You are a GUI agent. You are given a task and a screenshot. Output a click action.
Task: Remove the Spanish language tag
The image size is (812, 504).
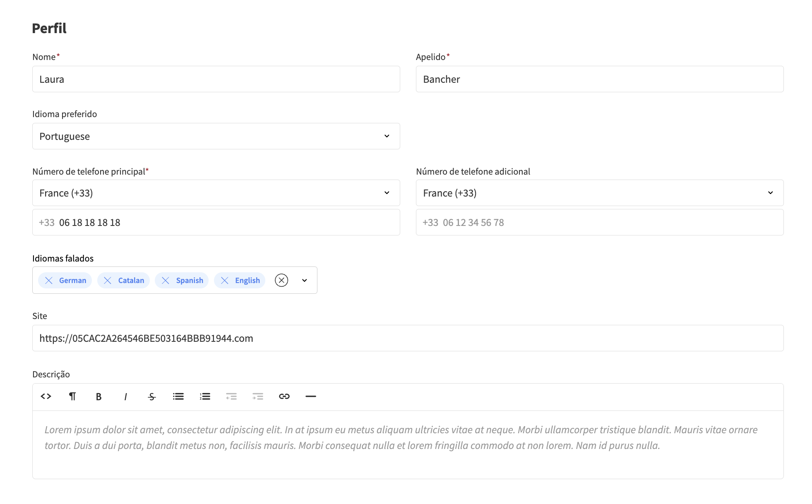tap(166, 280)
